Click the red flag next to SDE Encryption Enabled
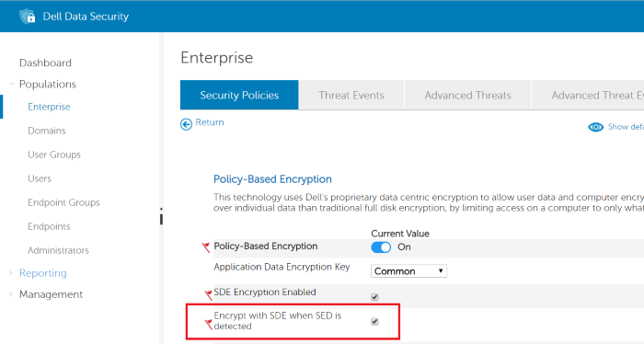The image size is (644, 344). (x=209, y=294)
